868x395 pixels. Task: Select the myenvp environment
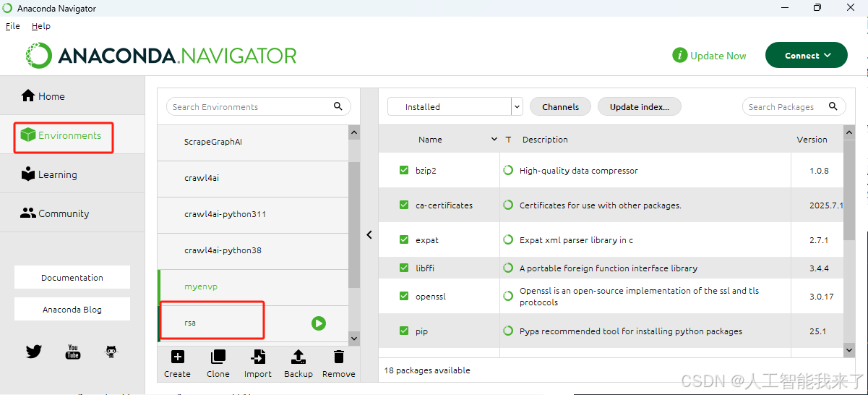pyautogui.click(x=253, y=287)
